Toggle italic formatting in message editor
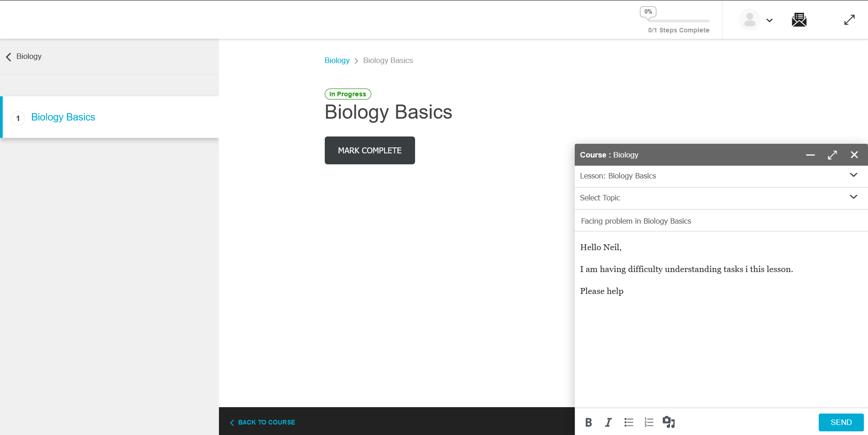 pyautogui.click(x=608, y=423)
